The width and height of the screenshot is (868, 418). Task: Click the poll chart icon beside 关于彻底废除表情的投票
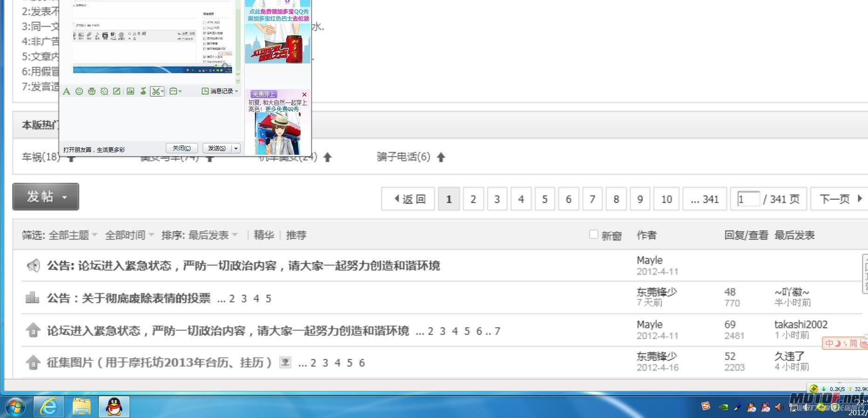[x=32, y=297]
